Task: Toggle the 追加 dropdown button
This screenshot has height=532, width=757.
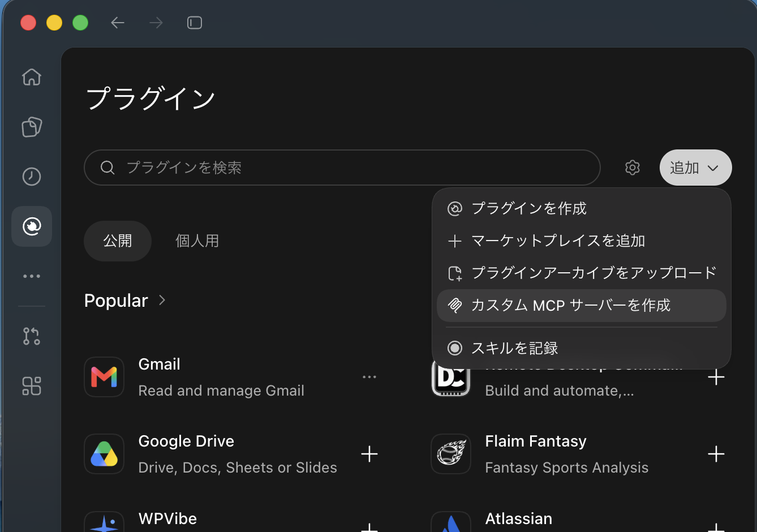Action: [x=696, y=168]
